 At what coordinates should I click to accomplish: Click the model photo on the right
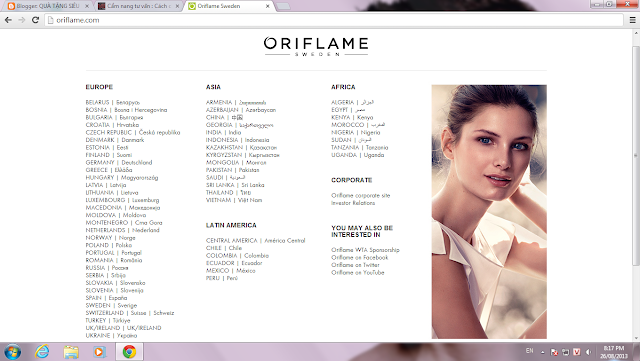(x=489, y=212)
